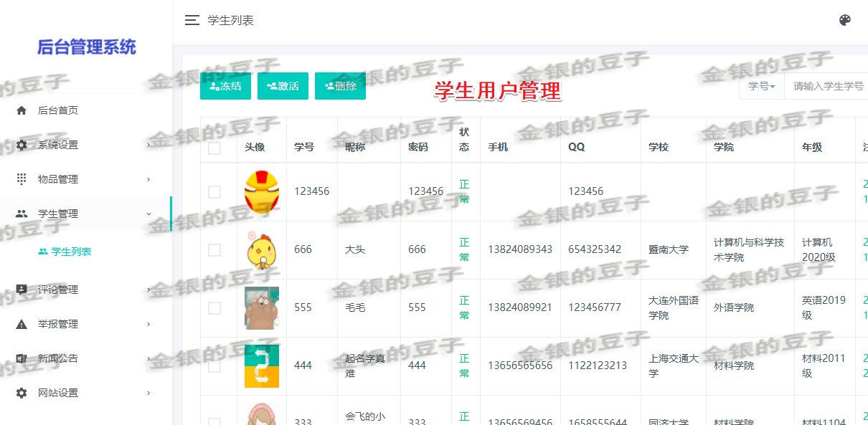
Task: Expand the 举报管理 submenu chevron
Action: (148, 324)
